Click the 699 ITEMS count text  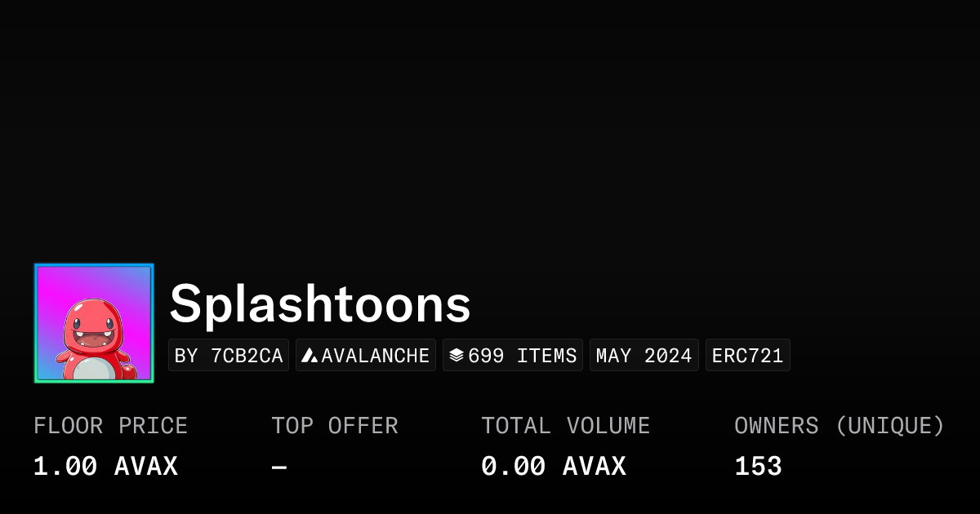[x=523, y=356]
